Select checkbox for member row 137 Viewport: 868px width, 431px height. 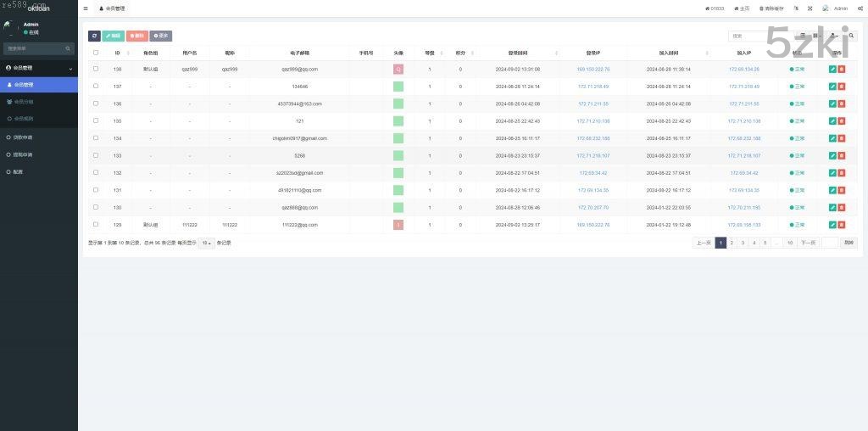[x=96, y=87]
